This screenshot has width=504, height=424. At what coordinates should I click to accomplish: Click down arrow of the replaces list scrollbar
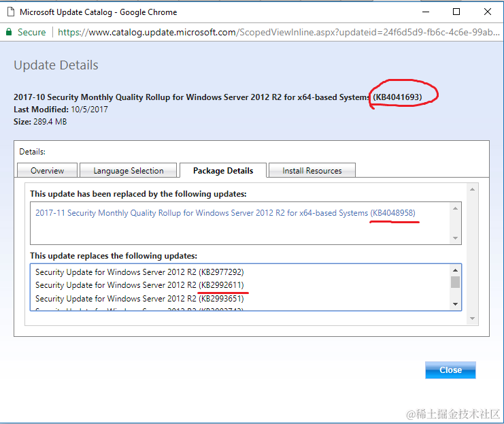(x=455, y=304)
